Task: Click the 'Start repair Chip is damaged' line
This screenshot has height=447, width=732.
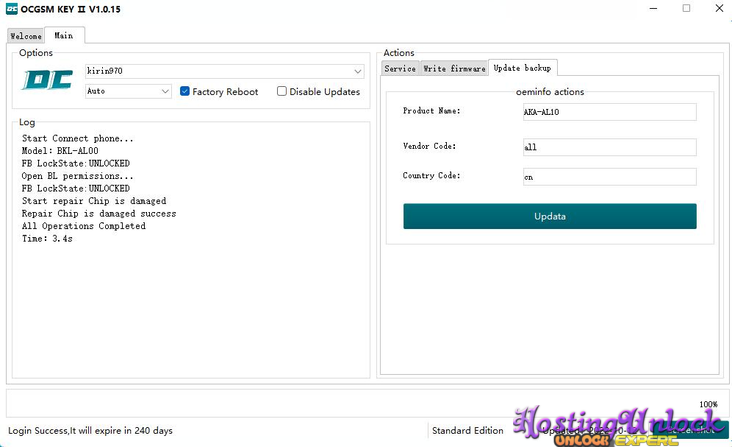Action: (94, 201)
